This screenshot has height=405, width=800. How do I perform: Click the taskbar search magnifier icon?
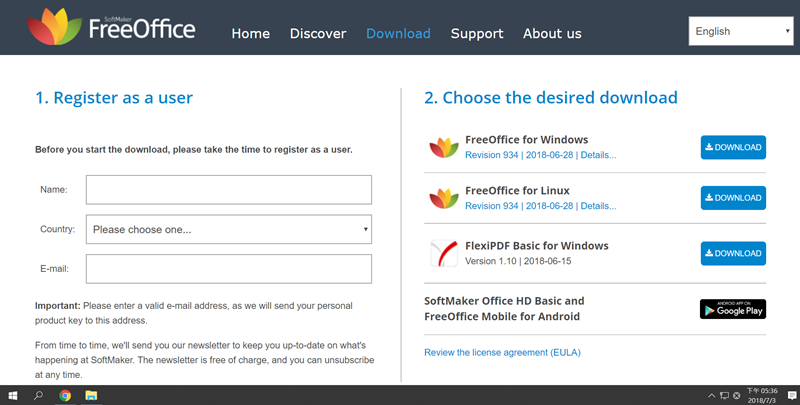click(x=38, y=395)
